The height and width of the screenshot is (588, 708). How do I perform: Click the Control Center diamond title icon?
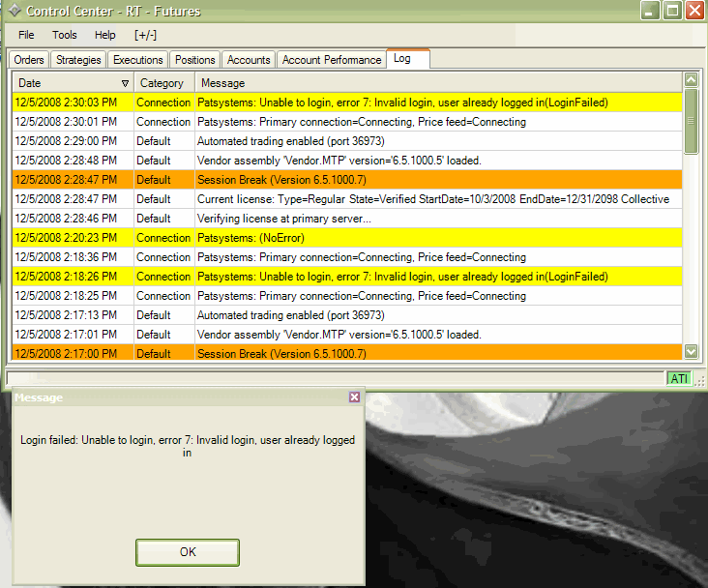pos(15,11)
